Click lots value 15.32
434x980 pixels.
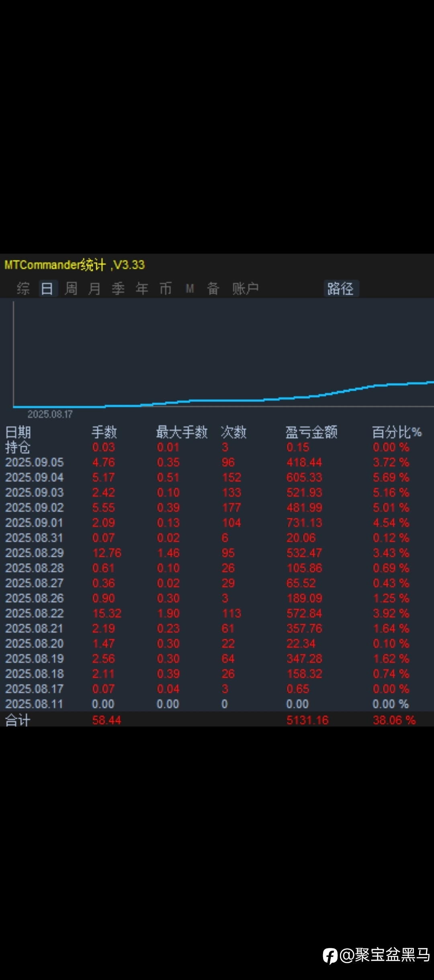click(107, 613)
